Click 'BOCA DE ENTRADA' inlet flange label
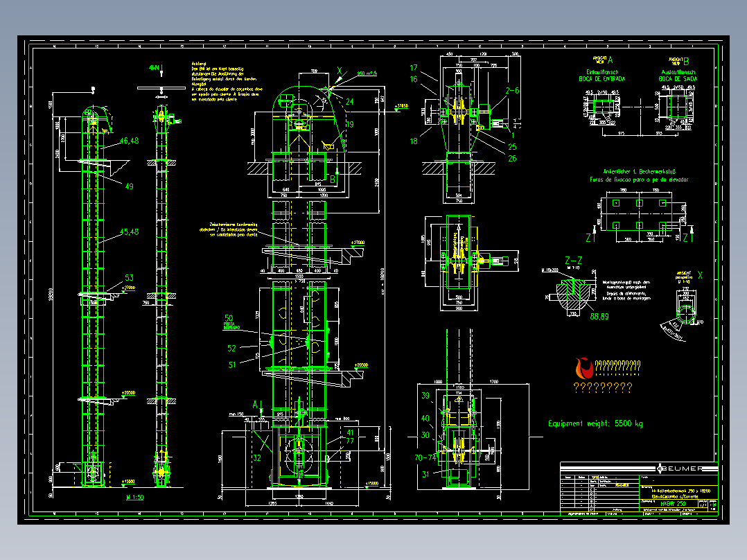Screen dimensions: 747x560 (602, 78)
